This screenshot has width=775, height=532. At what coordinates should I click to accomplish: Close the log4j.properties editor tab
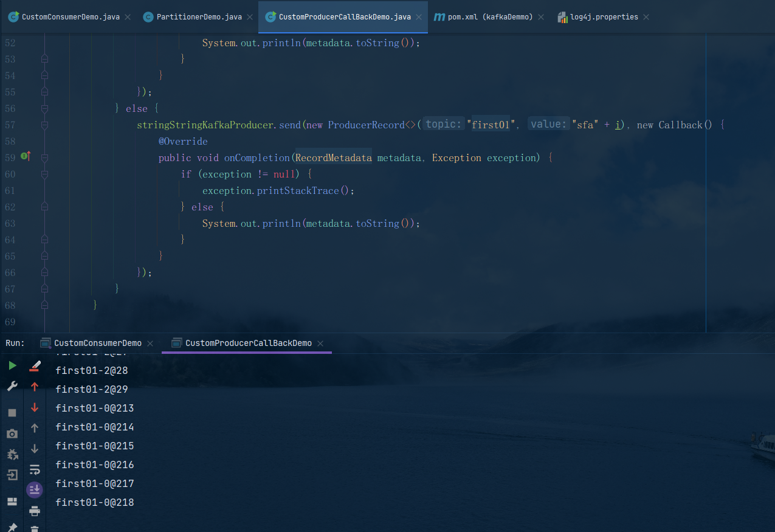click(x=645, y=16)
